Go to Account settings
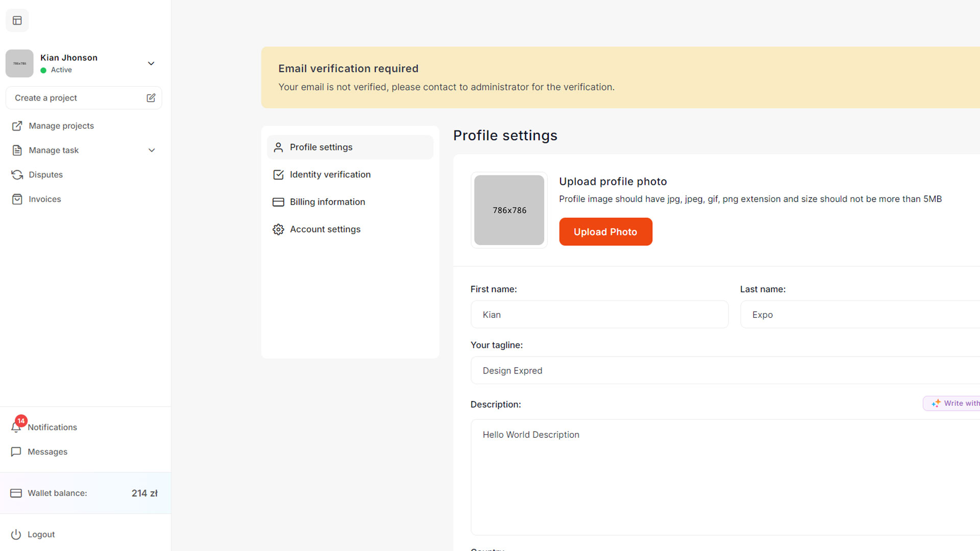Screen dimensions: 980x551 [325, 230]
